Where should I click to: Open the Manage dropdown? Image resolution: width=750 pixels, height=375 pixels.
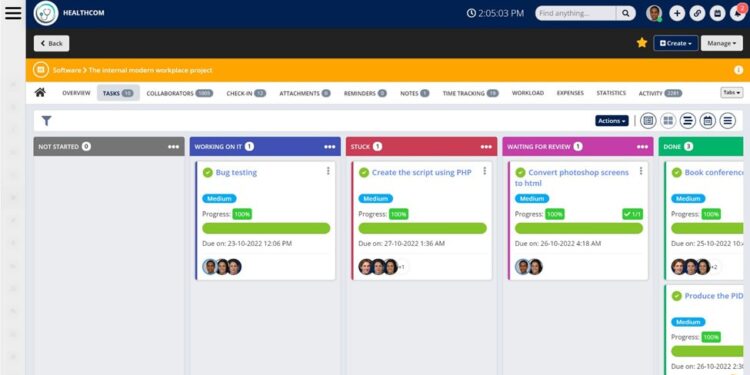[x=722, y=43]
